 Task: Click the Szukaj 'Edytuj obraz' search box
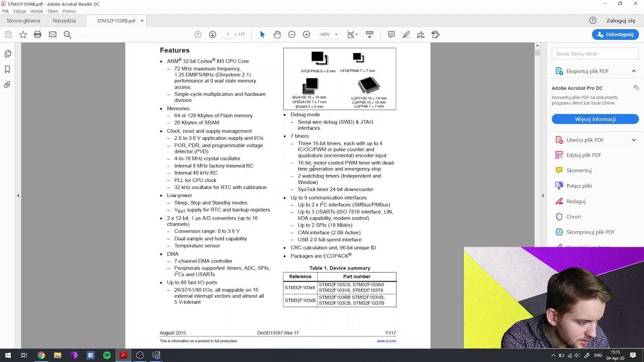point(595,54)
